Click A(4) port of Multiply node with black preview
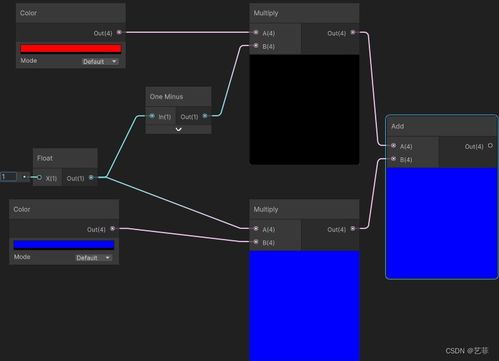499x361 pixels. pyautogui.click(x=256, y=32)
